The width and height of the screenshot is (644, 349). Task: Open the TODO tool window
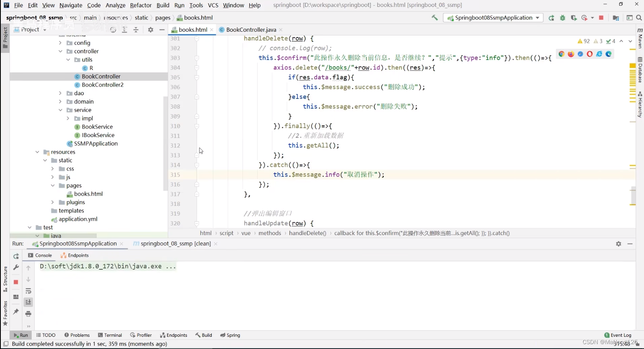[x=46, y=335]
